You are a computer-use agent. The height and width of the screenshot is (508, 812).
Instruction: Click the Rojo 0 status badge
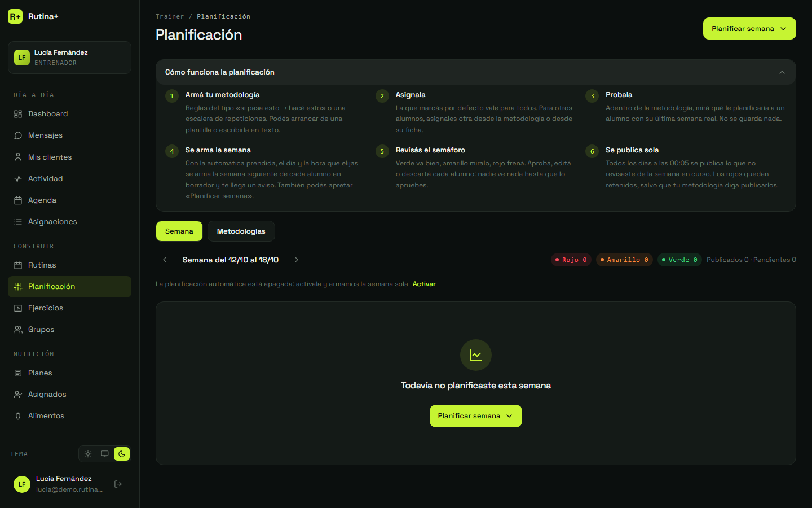[571, 260]
